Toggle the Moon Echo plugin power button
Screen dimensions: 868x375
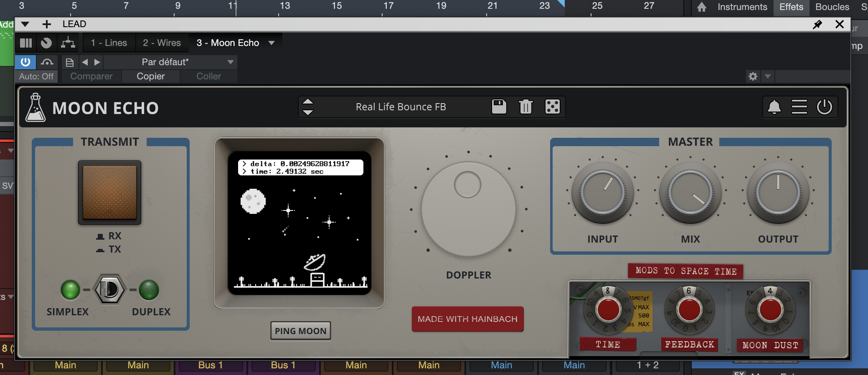point(825,107)
